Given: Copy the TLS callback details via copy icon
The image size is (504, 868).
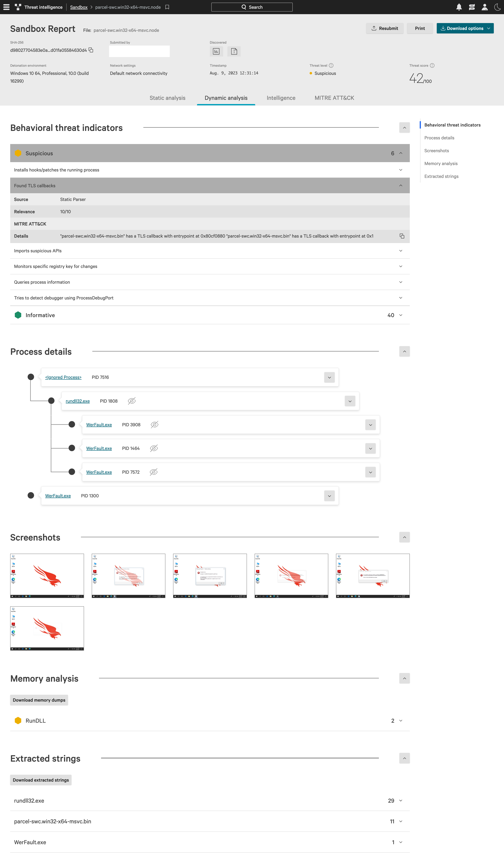Looking at the screenshot, I should [x=402, y=236].
